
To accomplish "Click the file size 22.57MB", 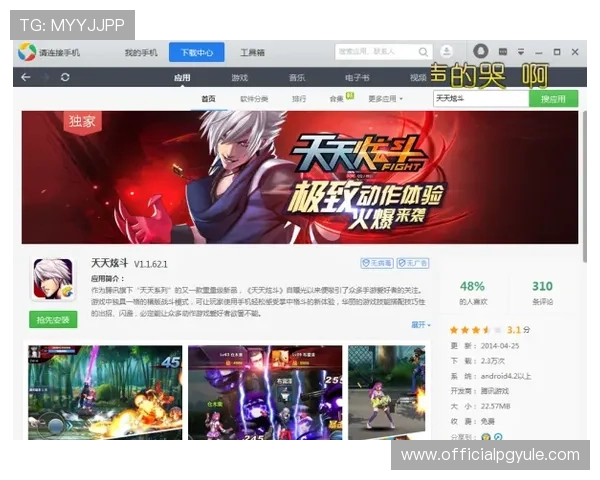I will click(496, 406).
